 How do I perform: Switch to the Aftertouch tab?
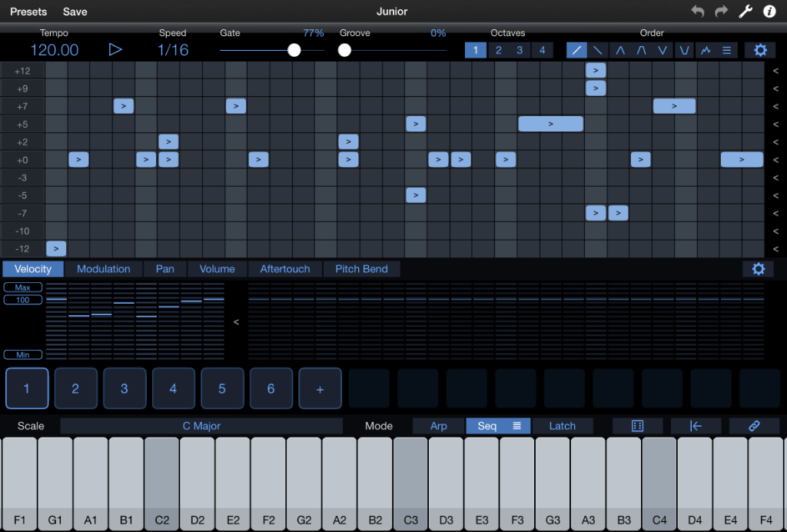pyautogui.click(x=284, y=269)
